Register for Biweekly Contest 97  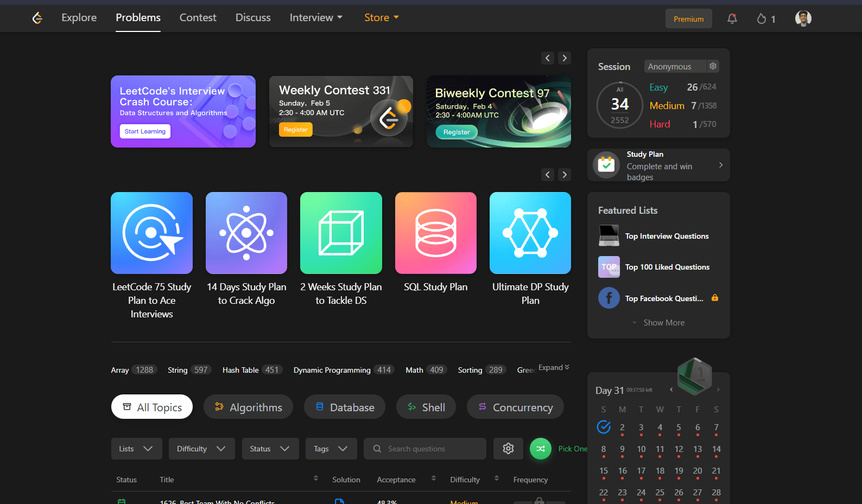click(x=457, y=132)
